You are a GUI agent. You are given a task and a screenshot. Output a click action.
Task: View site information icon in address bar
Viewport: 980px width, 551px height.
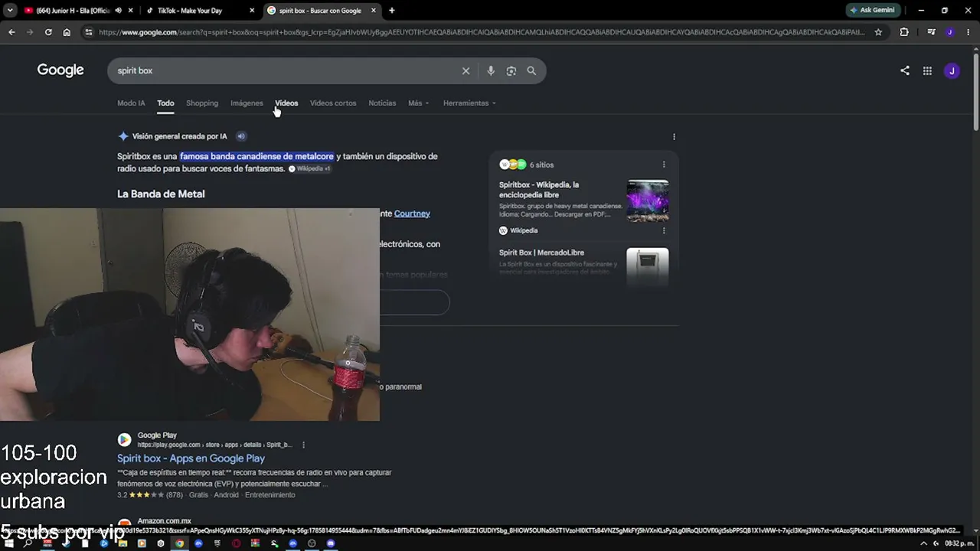click(x=89, y=32)
